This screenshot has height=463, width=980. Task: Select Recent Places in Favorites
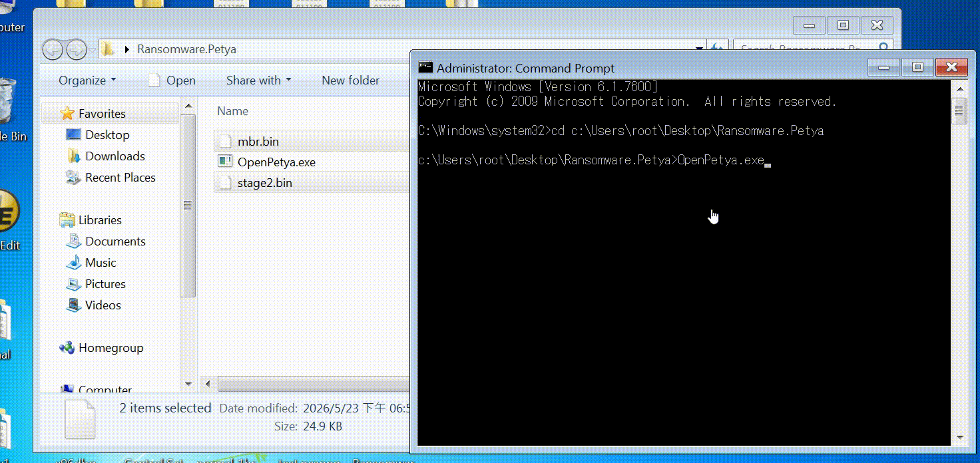121,178
